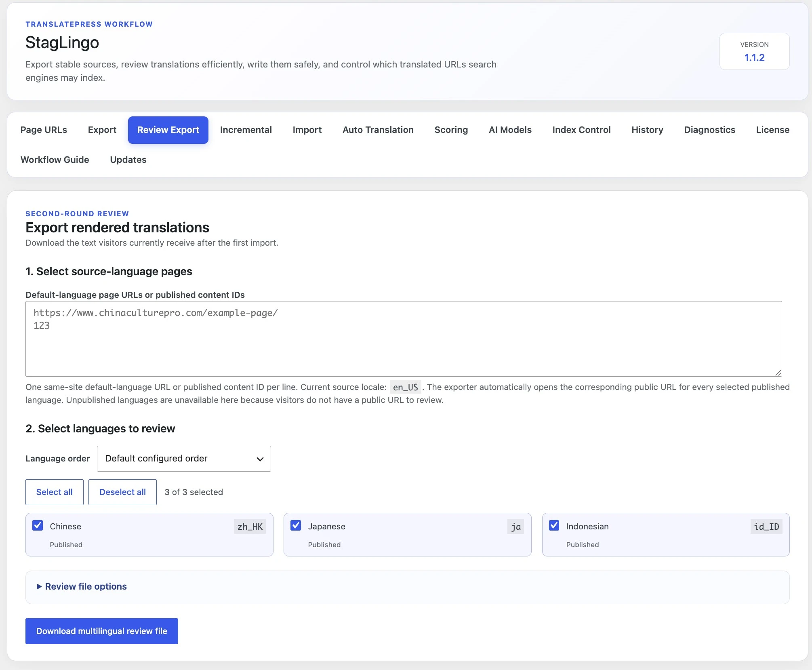The width and height of the screenshot is (812, 670).
Task: Click the en_US source locale code
Action: coord(406,387)
